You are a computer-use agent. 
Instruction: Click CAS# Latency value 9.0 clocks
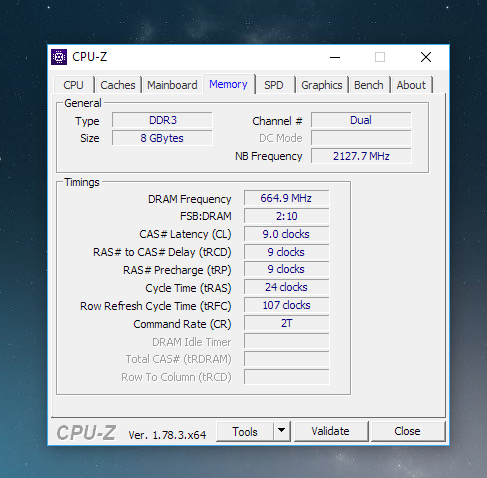287,234
